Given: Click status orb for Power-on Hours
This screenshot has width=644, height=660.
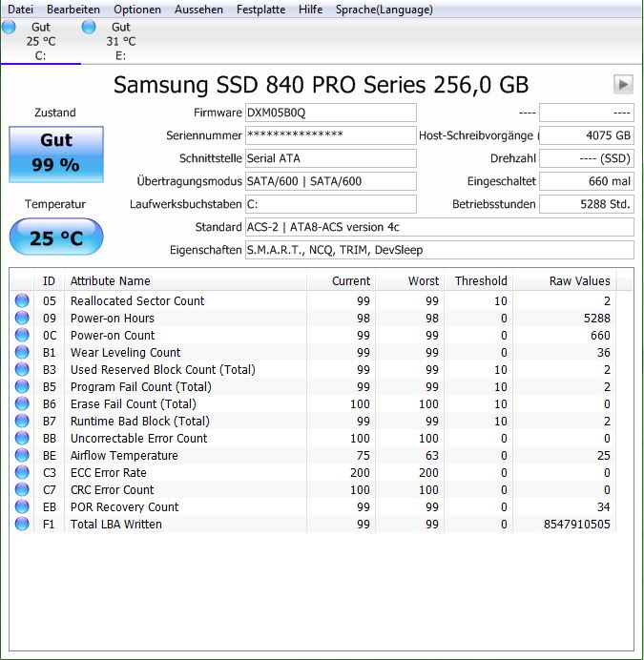Looking at the screenshot, I should tap(22, 318).
